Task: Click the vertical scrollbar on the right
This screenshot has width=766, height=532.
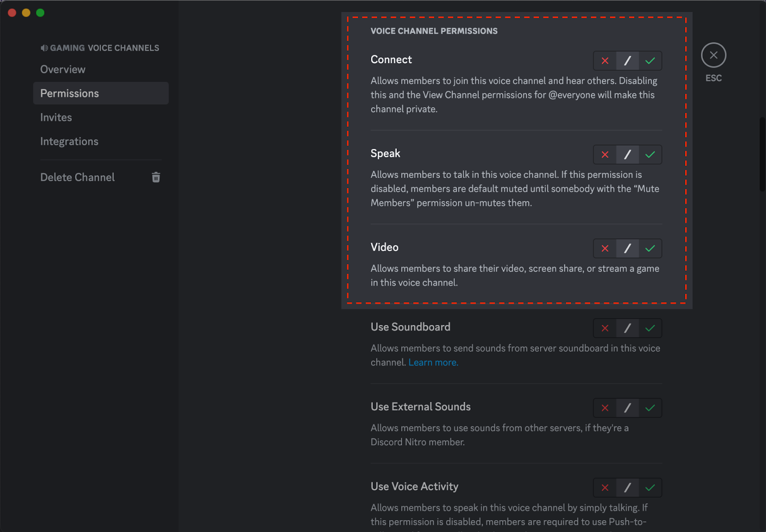Action: [762, 154]
